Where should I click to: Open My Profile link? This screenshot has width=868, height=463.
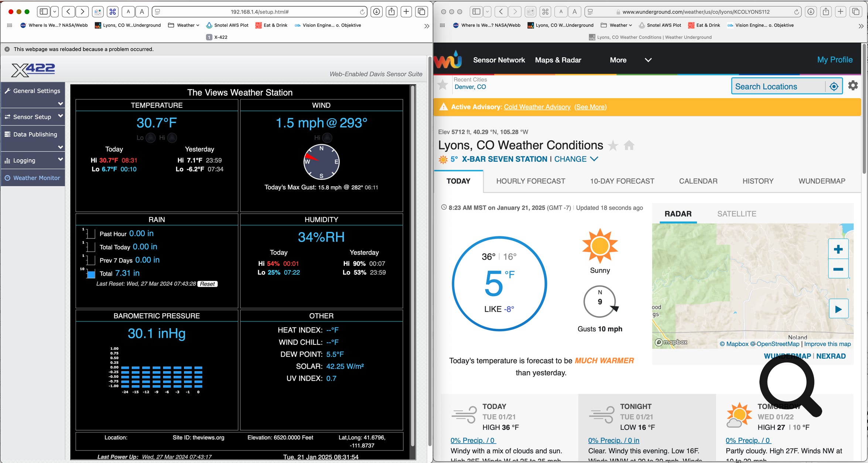click(835, 60)
